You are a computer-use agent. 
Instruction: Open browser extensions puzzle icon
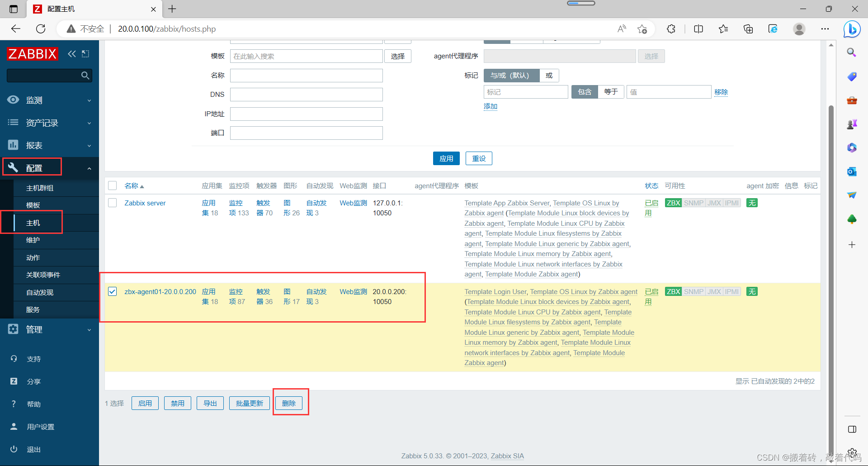(x=671, y=29)
